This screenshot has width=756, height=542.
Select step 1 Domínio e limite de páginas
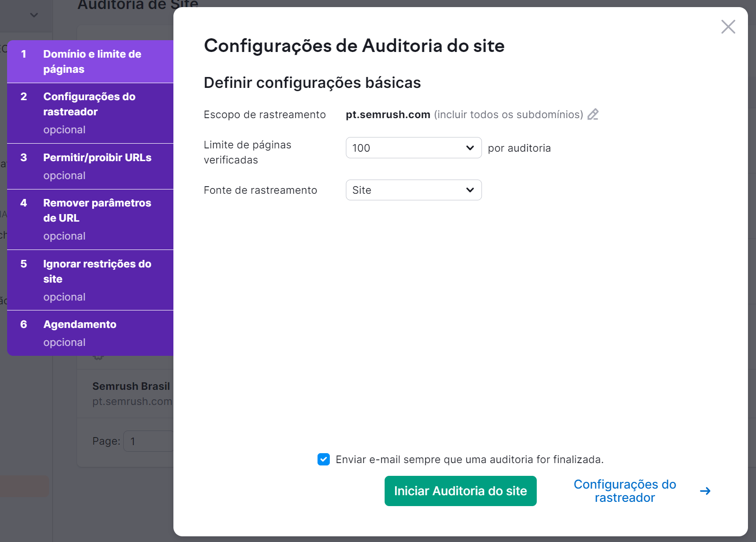click(x=90, y=61)
